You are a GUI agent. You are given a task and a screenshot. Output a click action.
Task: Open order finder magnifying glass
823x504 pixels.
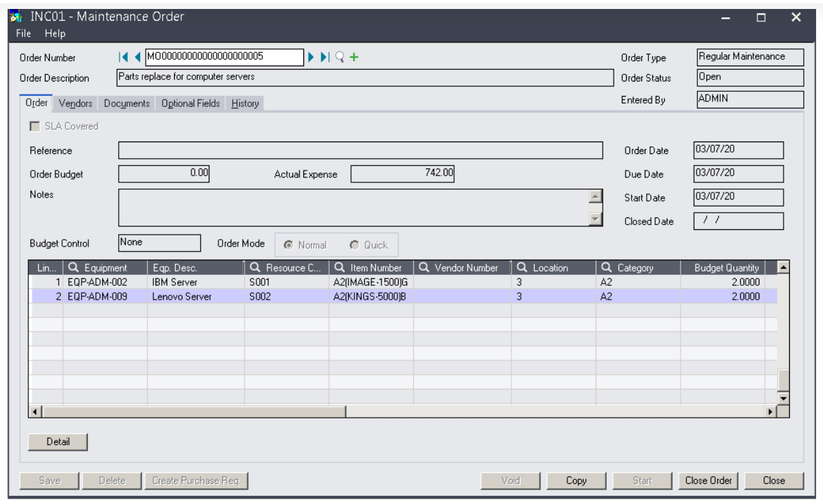click(x=339, y=57)
